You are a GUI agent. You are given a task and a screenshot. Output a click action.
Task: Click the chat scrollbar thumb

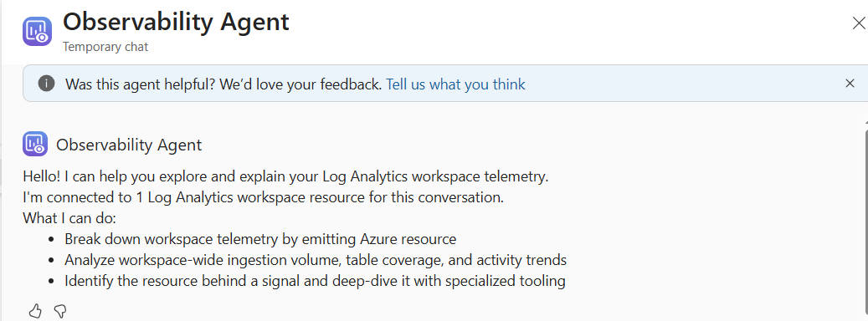click(865, 224)
